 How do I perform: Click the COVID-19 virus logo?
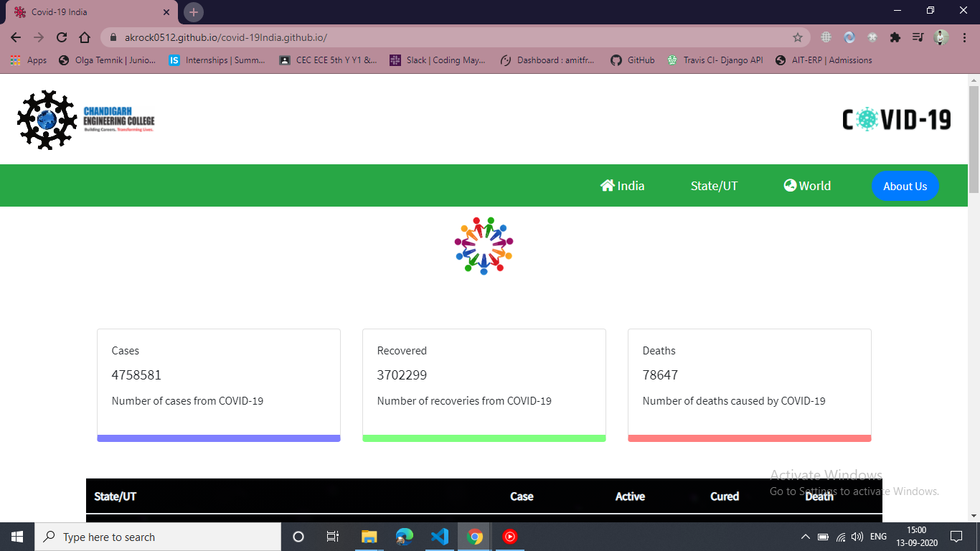896,119
